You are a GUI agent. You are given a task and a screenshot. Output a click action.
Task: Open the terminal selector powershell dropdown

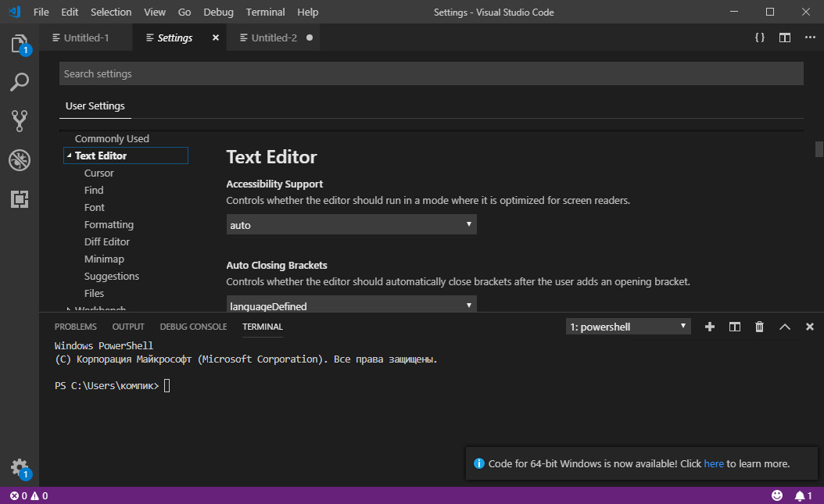tap(628, 327)
